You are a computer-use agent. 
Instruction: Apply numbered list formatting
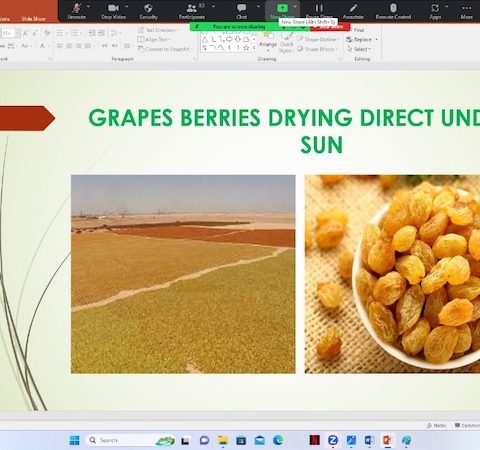click(x=74, y=33)
